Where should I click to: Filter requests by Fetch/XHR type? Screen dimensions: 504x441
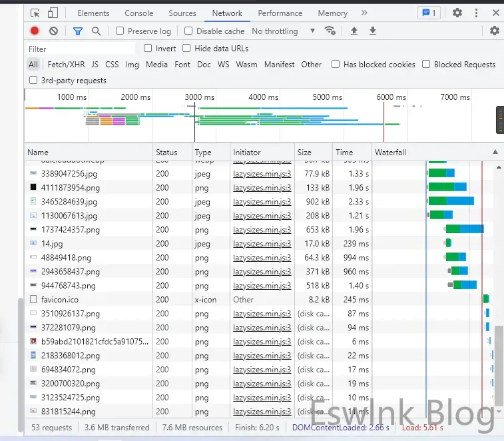(66, 65)
